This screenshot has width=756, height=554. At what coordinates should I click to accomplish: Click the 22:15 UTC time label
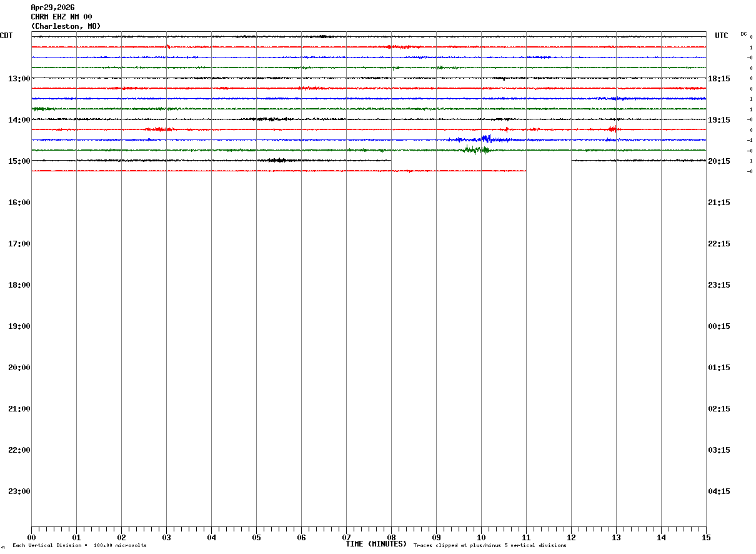(x=719, y=243)
